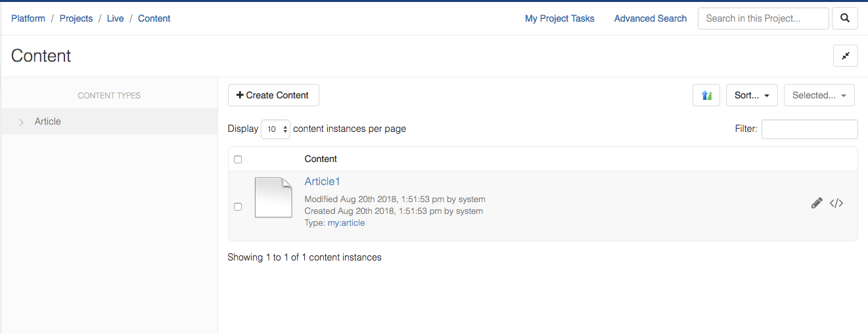Expand the Article content type chevron

pos(22,122)
